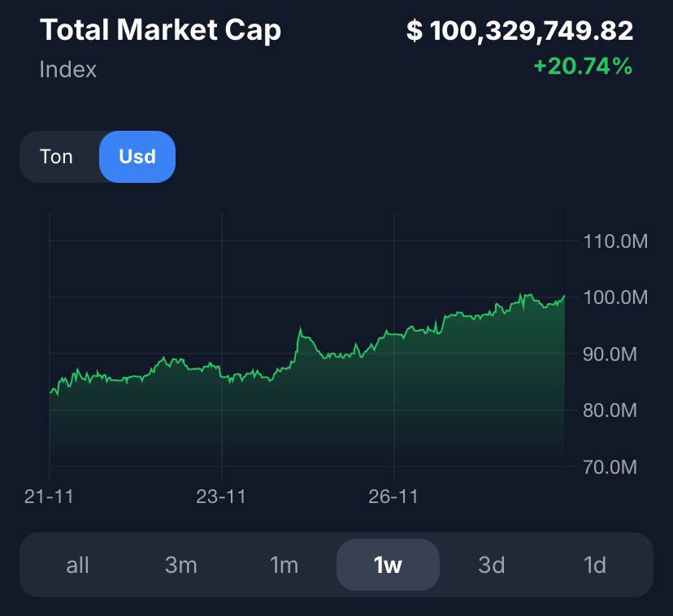Image resolution: width=673 pixels, height=616 pixels.
Task: Click the 100.0M axis label
Action: pos(615,297)
